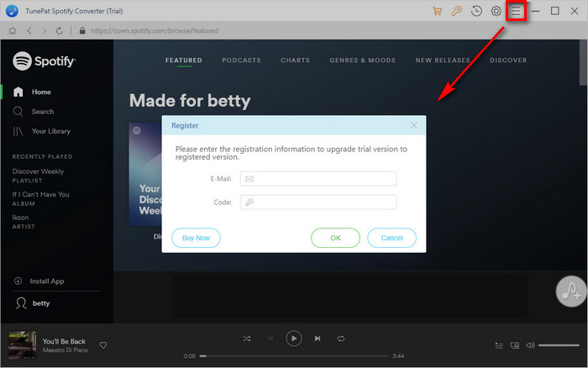Viewport: 588px width, 368px height.
Task: Click the Search magnifier in sidebar
Action: tap(18, 112)
